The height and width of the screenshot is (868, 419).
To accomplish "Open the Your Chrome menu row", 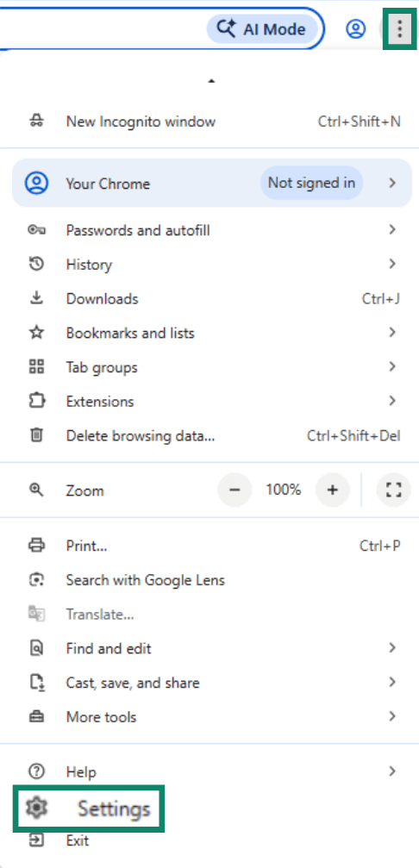I will [212, 184].
